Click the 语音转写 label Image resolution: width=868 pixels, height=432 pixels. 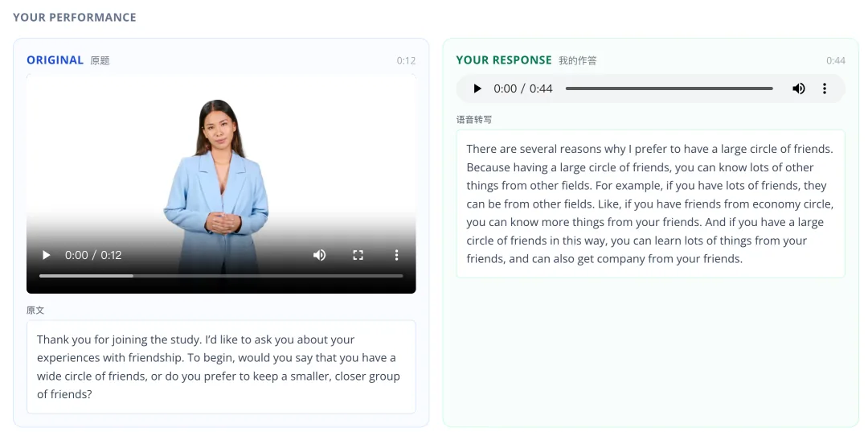pyautogui.click(x=474, y=119)
